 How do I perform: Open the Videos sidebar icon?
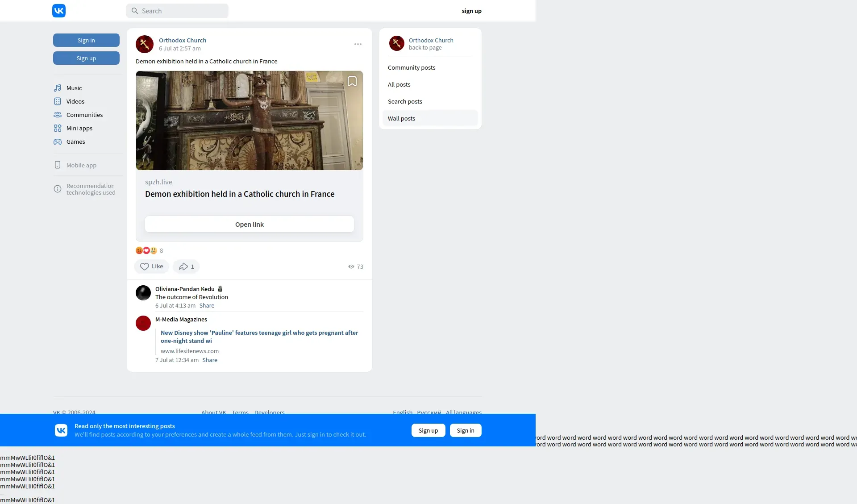point(58,101)
